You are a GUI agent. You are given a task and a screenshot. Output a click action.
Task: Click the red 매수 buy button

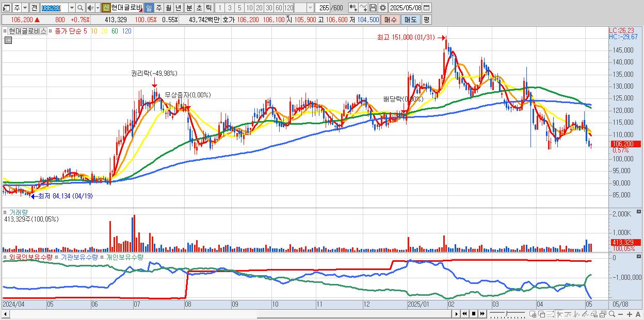[391, 20]
